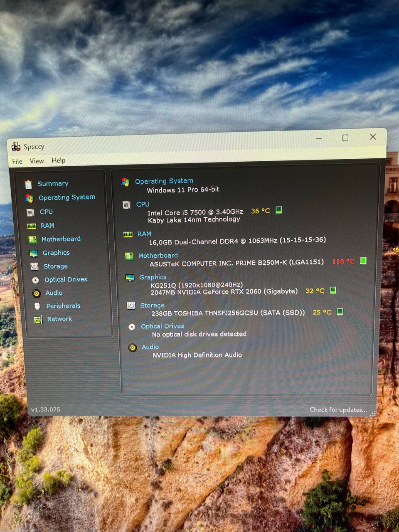Click the Operating System heading link in summary
Viewport: 399px width, 532px height.
pos(164,181)
